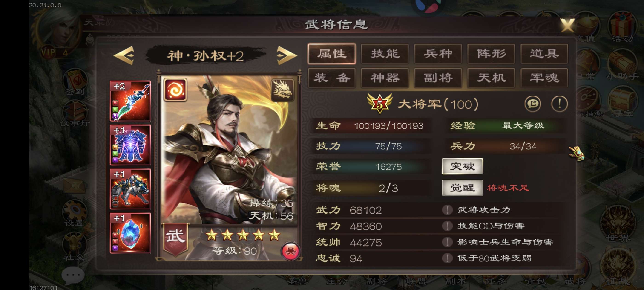
Task: Click the 觉醒 button
Action: (462, 188)
